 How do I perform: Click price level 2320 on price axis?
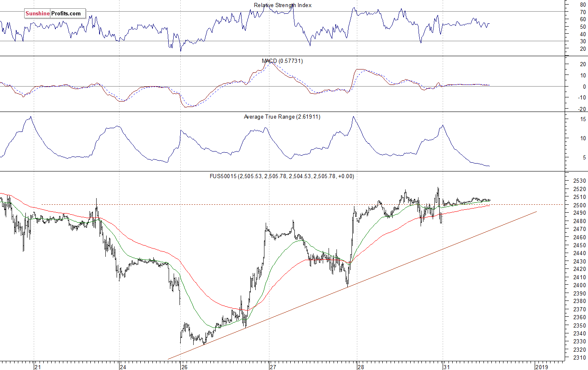click(x=580, y=350)
